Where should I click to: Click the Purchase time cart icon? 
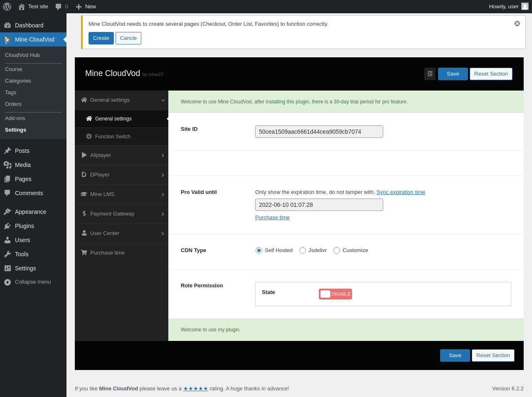(84, 252)
